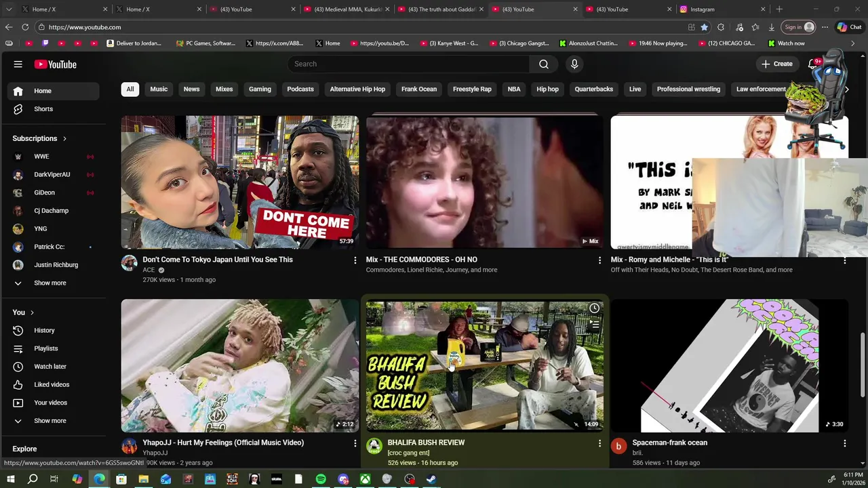
Task: Open Watch now bookmark
Action: [786, 43]
